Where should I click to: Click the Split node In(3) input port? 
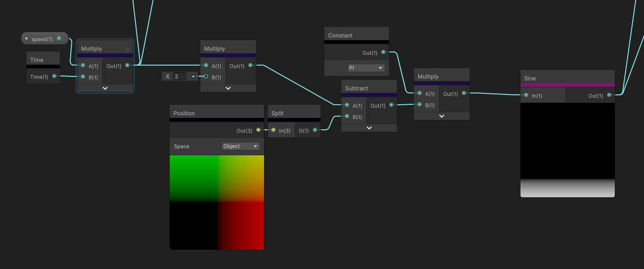point(273,130)
